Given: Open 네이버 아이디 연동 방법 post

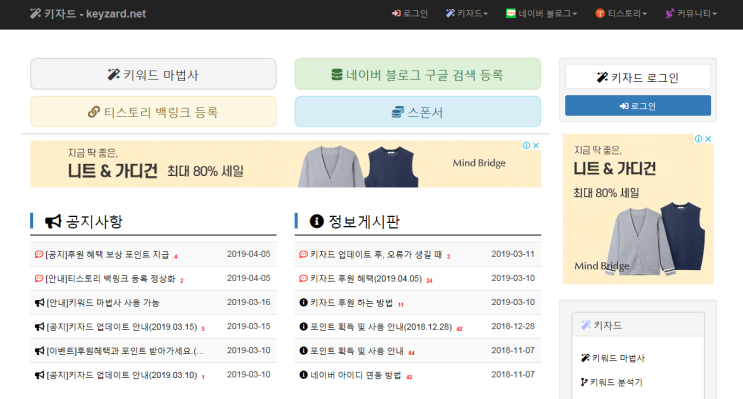Looking at the screenshot, I should 355,375.
